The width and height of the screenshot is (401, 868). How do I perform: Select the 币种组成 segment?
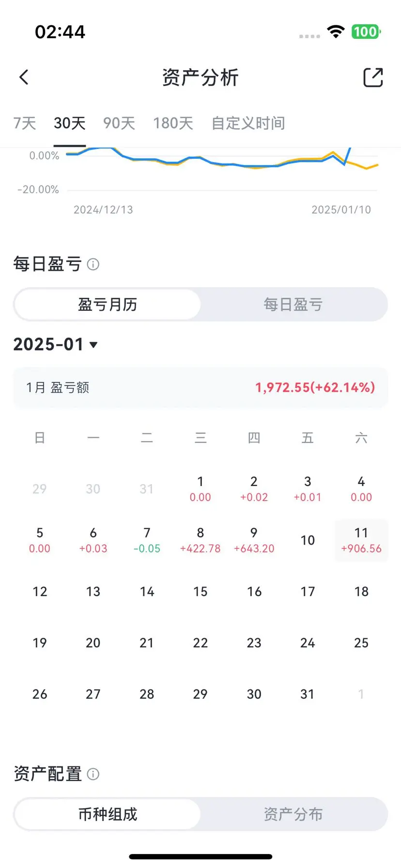[x=108, y=814]
